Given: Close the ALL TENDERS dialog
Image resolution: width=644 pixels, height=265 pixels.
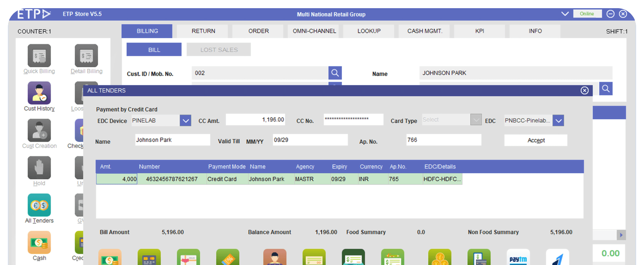Looking at the screenshot, I should (584, 90).
